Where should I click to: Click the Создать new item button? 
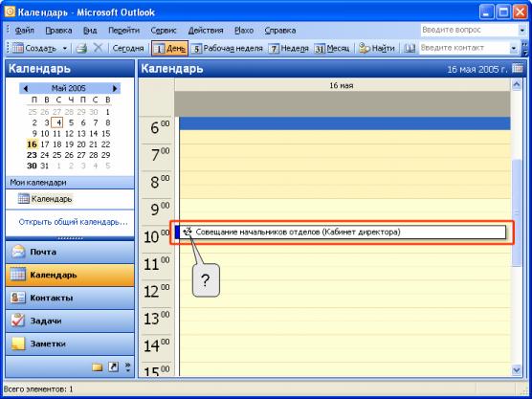[x=34, y=49]
